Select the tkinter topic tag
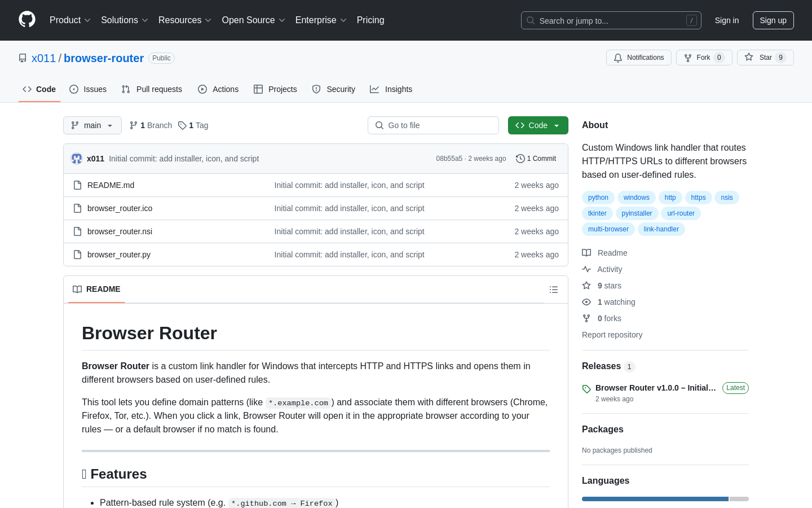Image resolution: width=812 pixels, height=508 pixels. point(597,213)
